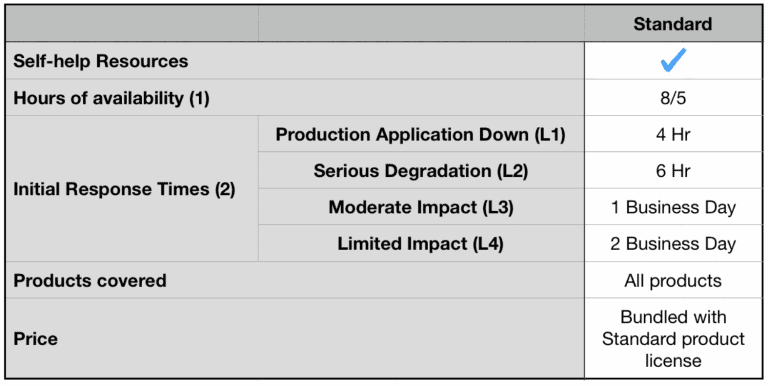Screen dimensions: 768x386
Task: Select Initial Response Times (2) label
Action: click(124, 189)
